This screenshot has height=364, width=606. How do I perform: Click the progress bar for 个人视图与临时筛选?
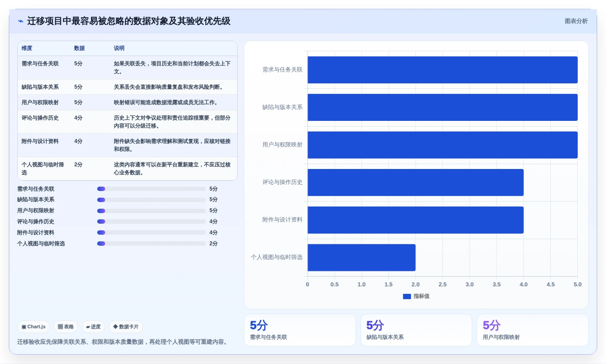click(151, 244)
